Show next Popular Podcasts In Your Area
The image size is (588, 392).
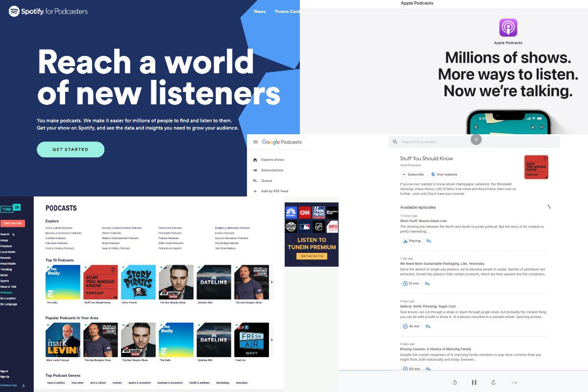point(272,340)
